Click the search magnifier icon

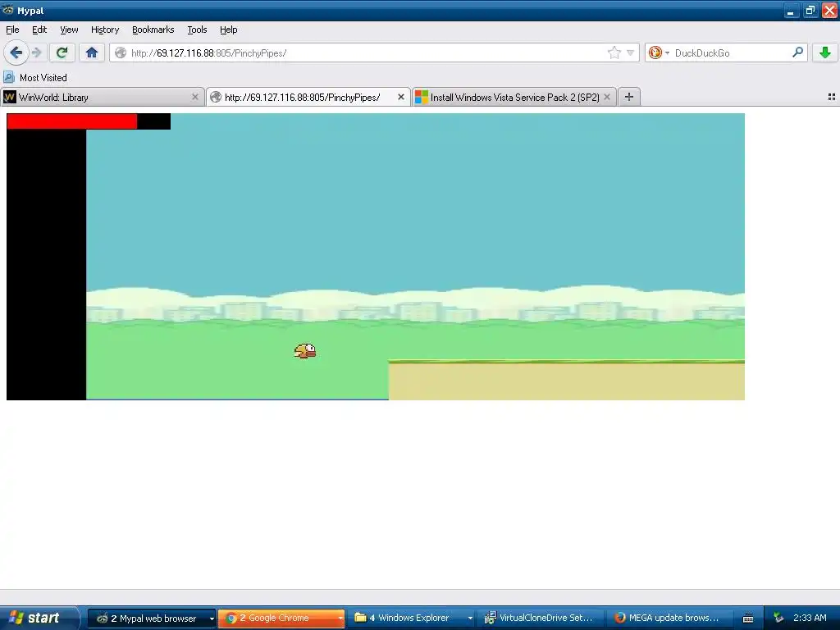[x=797, y=52]
